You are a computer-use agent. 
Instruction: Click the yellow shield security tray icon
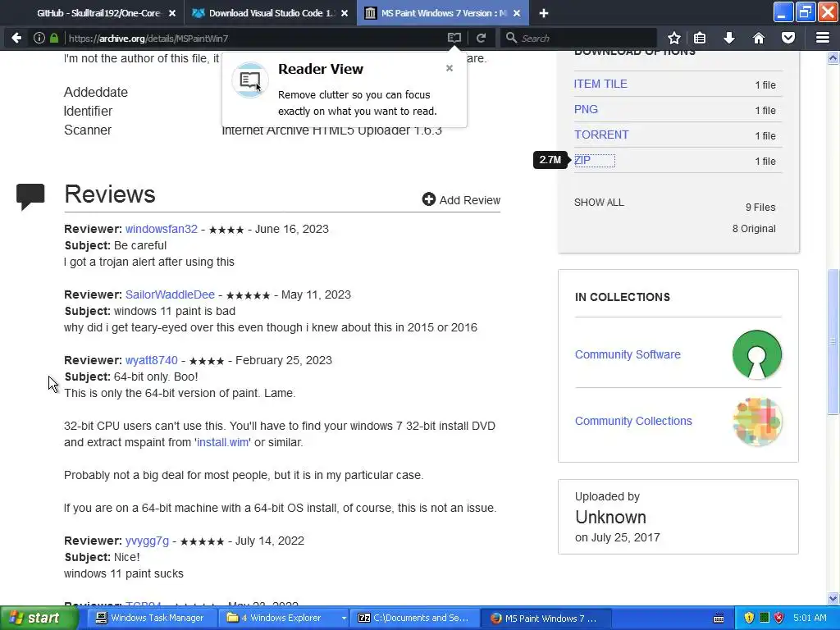coord(749,618)
